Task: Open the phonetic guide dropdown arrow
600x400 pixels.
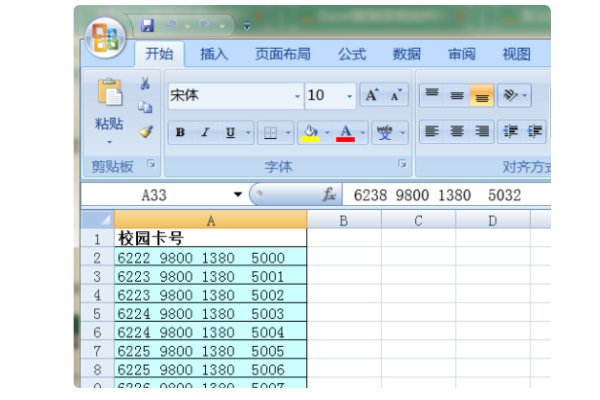Action: [403, 132]
